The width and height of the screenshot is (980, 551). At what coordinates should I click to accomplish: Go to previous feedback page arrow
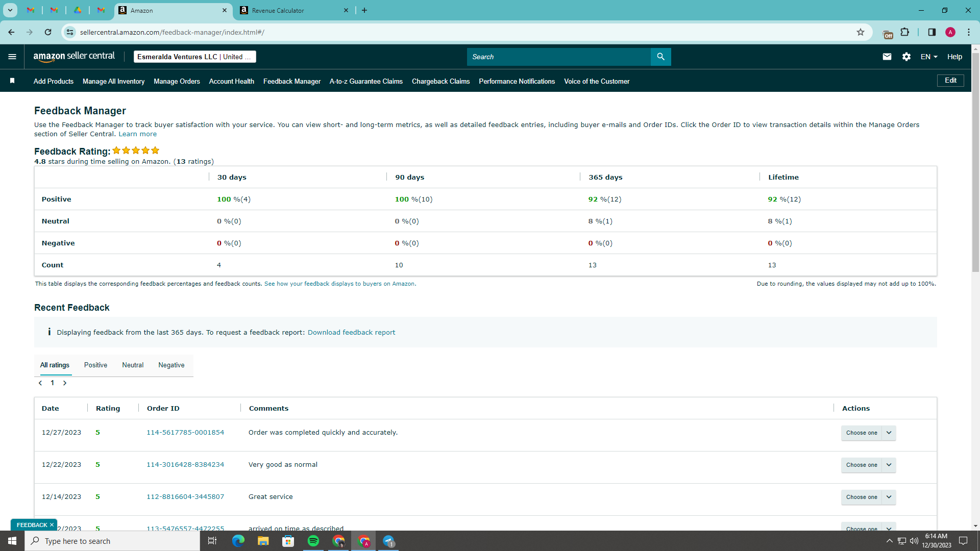tap(40, 383)
